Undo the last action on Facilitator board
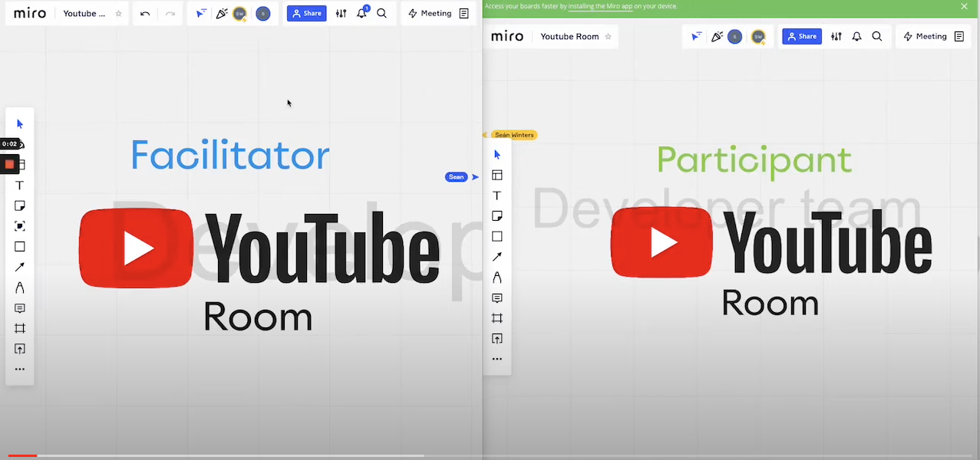This screenshot has height=460, width=980. [145, 14]
